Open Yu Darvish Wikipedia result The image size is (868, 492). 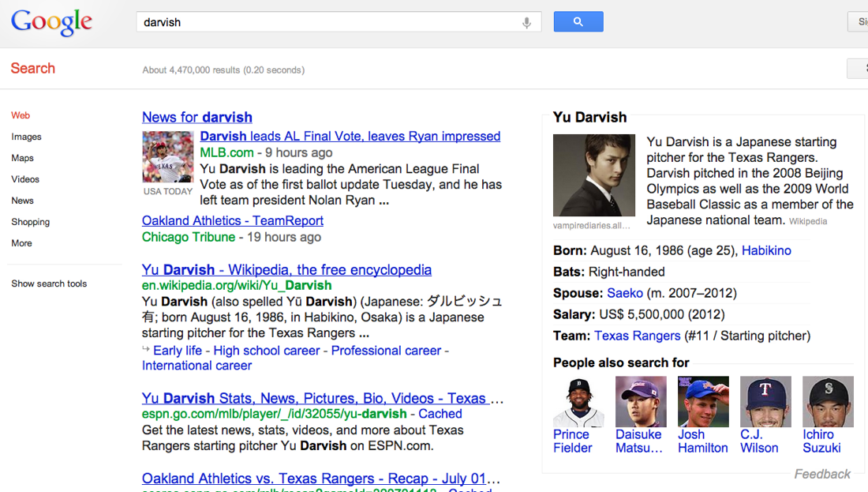click(286, 270)
